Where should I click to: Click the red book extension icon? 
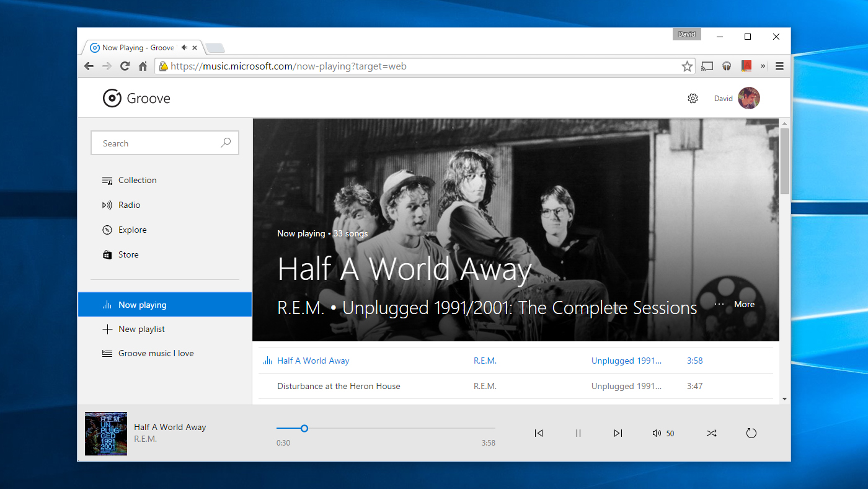point(746,66)
